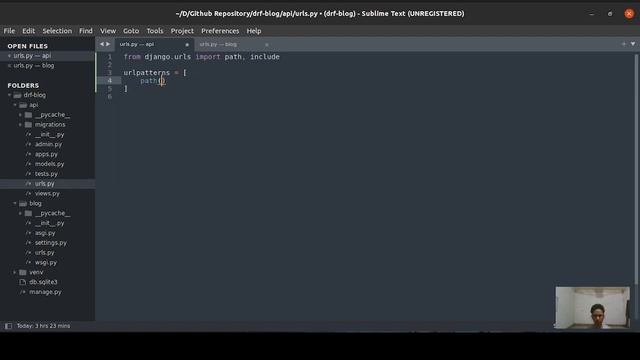This screenshot has height=360, width=640.
Task: Maximize the Sublime Text window
Action: click(x=610, y=14)
